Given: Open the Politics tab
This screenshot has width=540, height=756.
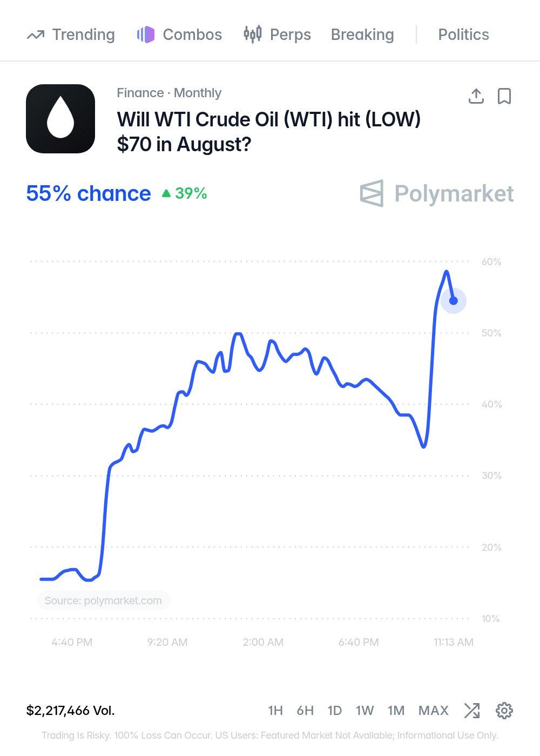Looking at the screenshot, I should (463, 35).
